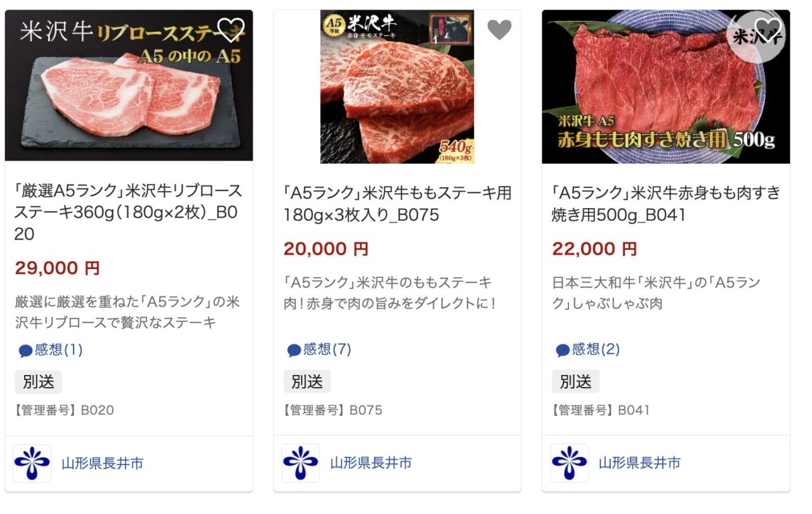812x514 pixels.
Task: Open reviews 感想(2) for sukiyaki beef
Action: tap(588, 350)
